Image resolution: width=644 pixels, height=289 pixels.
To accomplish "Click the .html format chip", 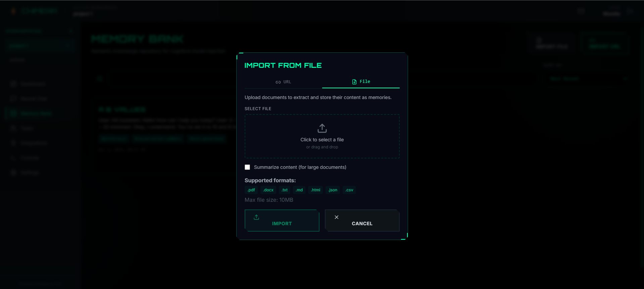I will (315, 190).
